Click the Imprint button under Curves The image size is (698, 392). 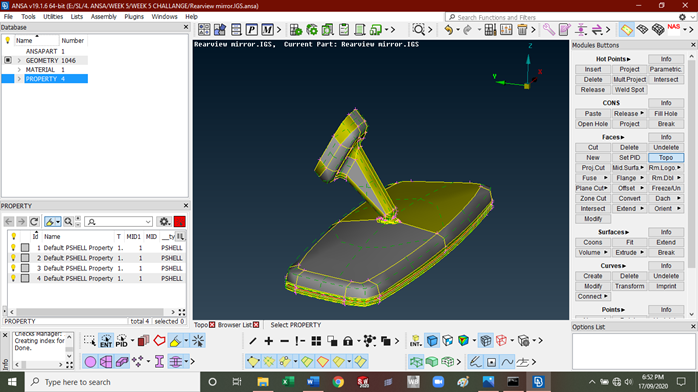[666, 286]
